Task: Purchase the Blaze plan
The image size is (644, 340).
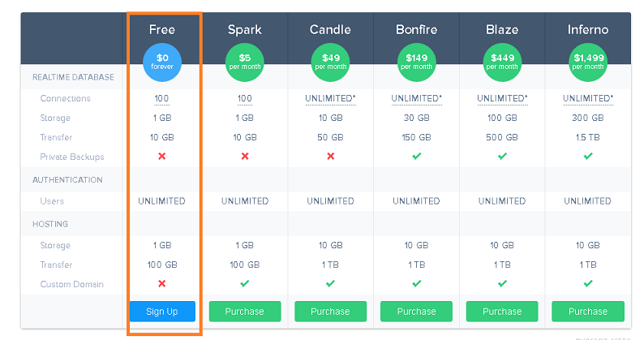Action: click(502, 312)
